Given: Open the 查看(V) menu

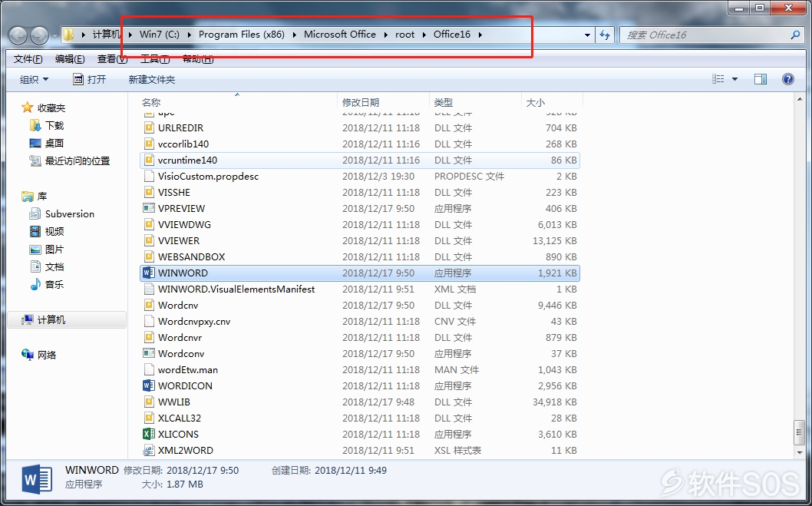Looking at the screenshot, I should click(x=112, y=59).
